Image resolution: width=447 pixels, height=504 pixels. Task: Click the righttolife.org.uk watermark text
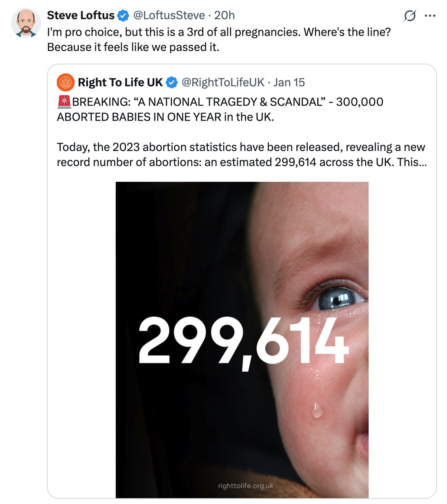point(245,486)
